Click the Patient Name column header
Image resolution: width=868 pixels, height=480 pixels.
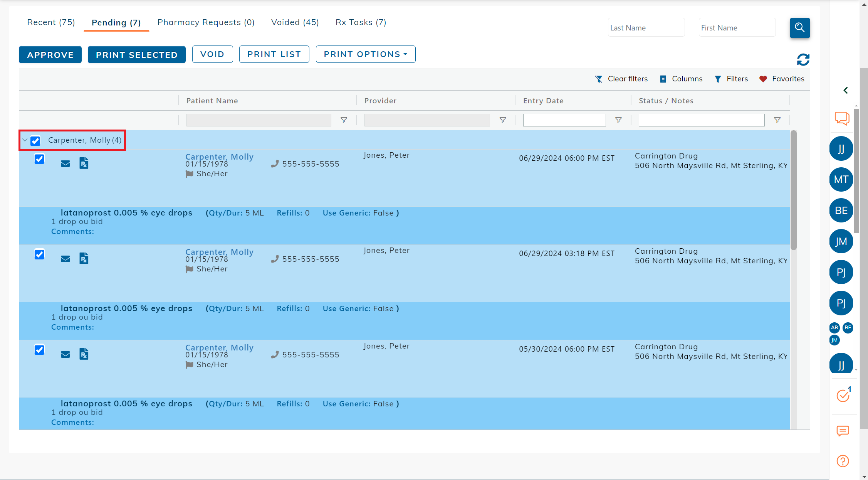212,101
